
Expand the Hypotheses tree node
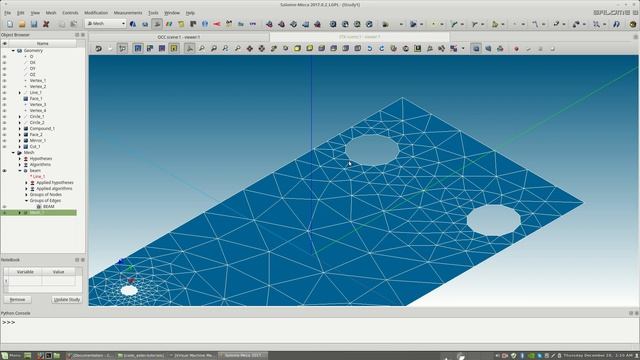(20, 158)
